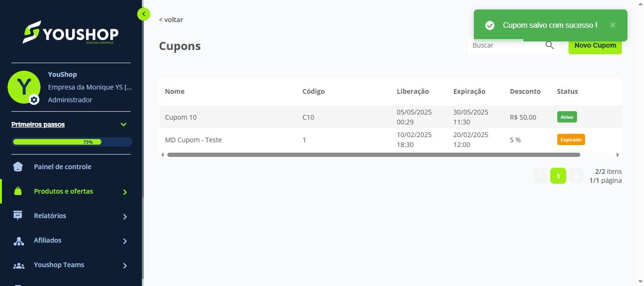Click the Afiliados network icon
The height and width of the screenshot is (286, 644).
pos(18,241)
